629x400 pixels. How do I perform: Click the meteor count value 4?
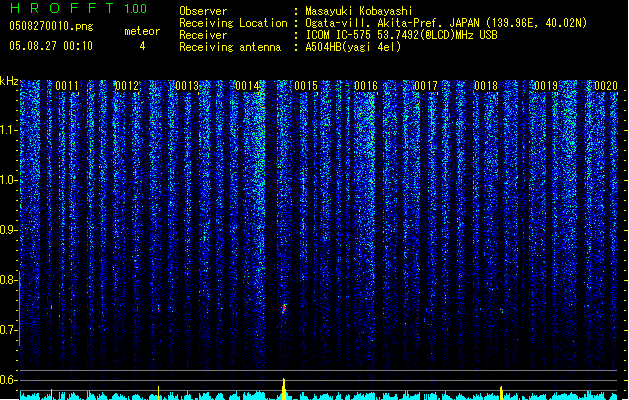142,46
